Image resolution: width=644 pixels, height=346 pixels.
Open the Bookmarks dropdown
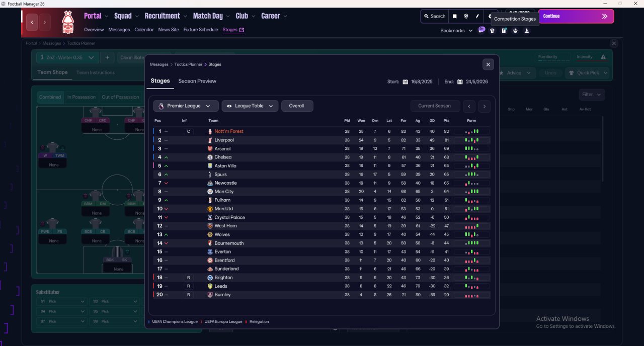(x=456, y=31)
